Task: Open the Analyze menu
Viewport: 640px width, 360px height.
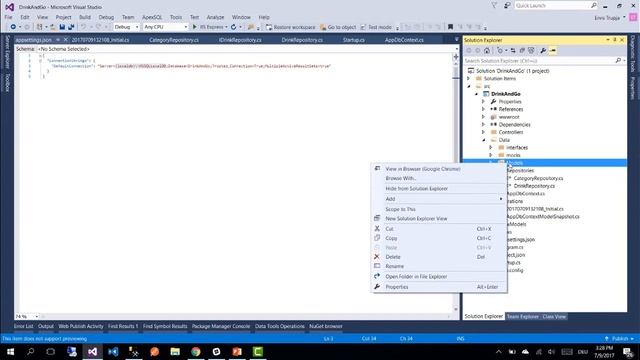Action: [x=215, y=17]
